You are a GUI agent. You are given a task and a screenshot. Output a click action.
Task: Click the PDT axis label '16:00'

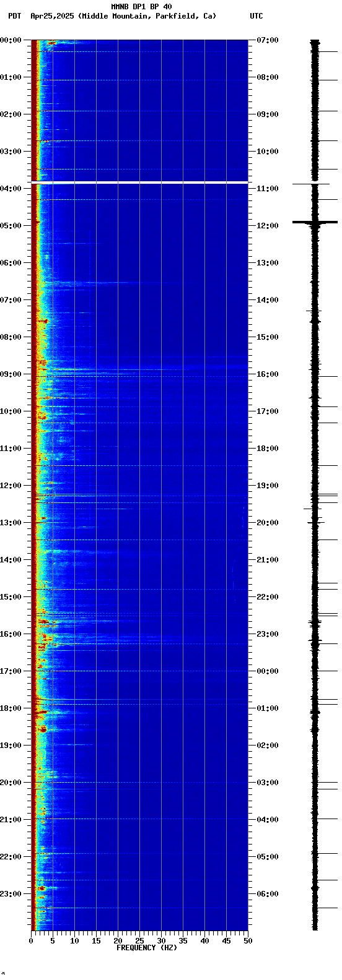[11, 634]
